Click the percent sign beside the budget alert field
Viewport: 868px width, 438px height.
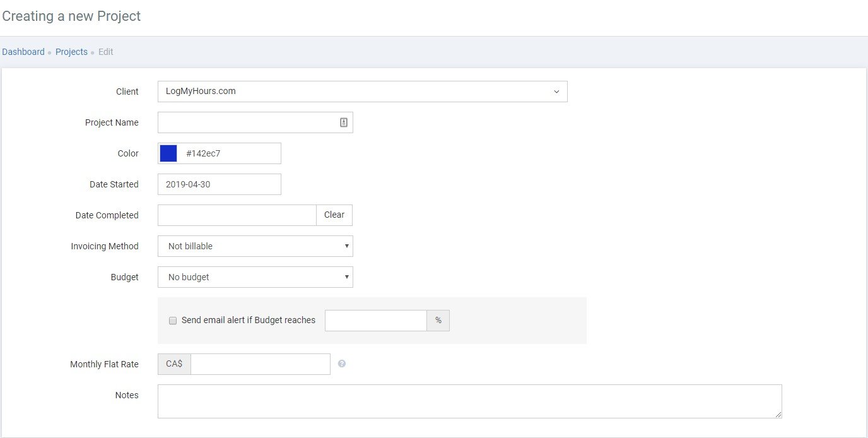click(x=438, y=321)
